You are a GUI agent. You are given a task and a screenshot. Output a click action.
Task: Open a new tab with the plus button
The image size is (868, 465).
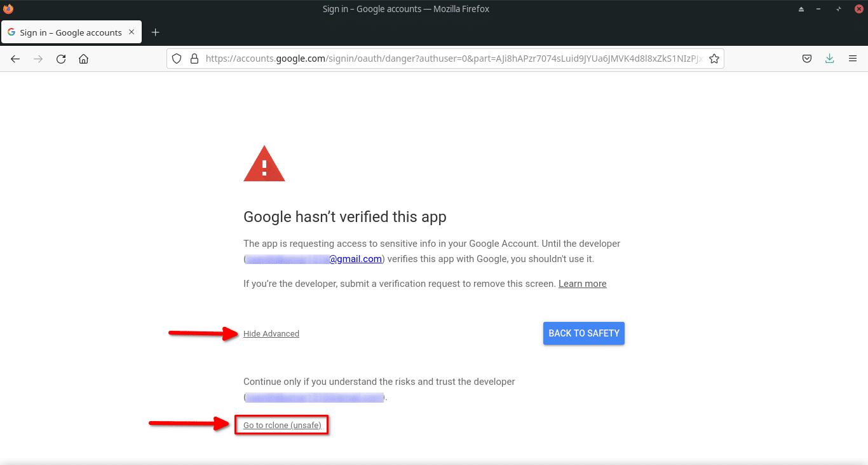(x=156, y=32)
